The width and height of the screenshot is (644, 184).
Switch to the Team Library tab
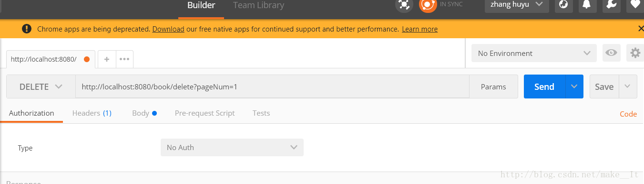click(x=258, y=5)
